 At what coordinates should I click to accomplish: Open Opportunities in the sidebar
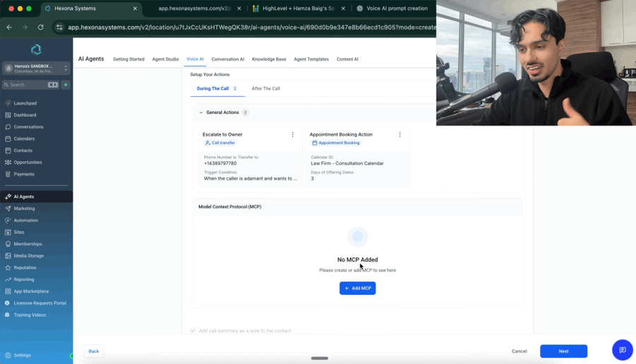click(28, 162)
